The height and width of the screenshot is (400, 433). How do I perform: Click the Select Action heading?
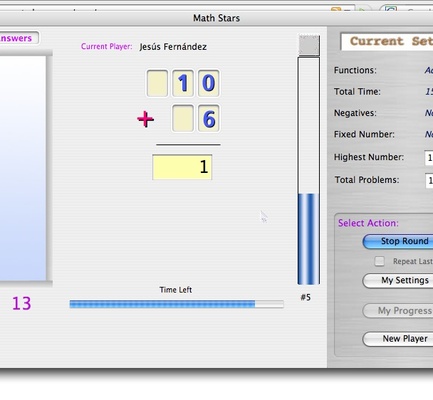click(x=368, y=223)
